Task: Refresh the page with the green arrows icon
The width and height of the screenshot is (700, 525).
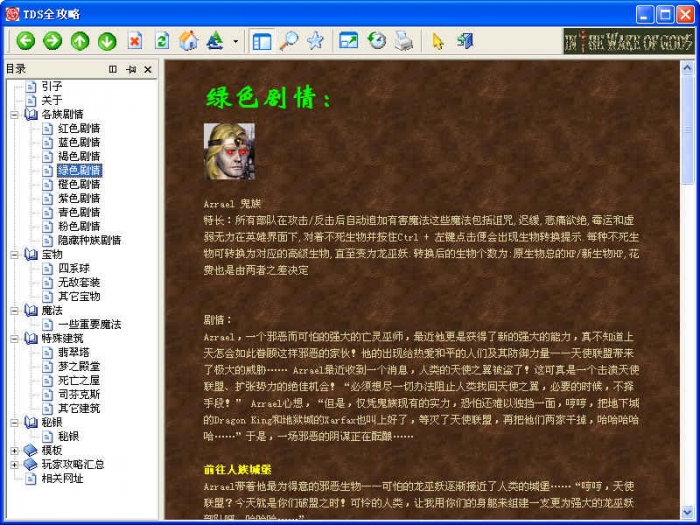Action: 162,41
